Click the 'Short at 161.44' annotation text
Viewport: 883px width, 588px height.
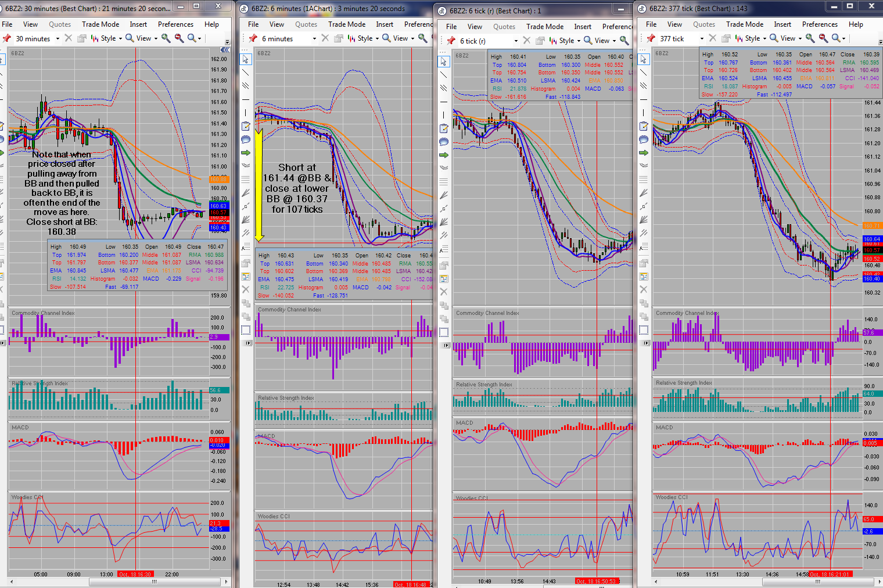point(297,188)
